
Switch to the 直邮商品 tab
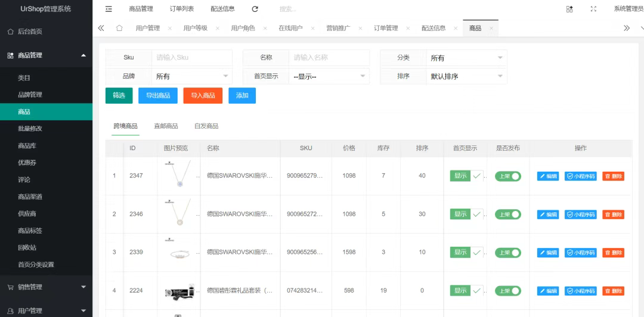166,126
